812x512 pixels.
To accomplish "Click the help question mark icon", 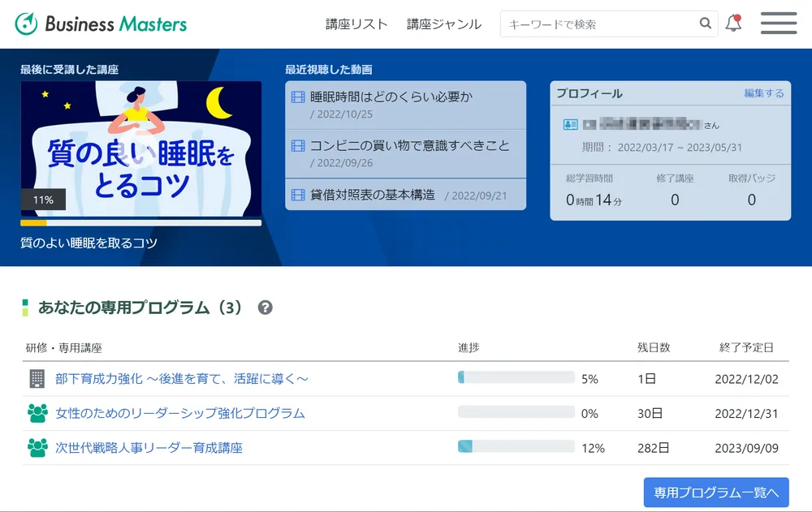I will pos(266,308).
